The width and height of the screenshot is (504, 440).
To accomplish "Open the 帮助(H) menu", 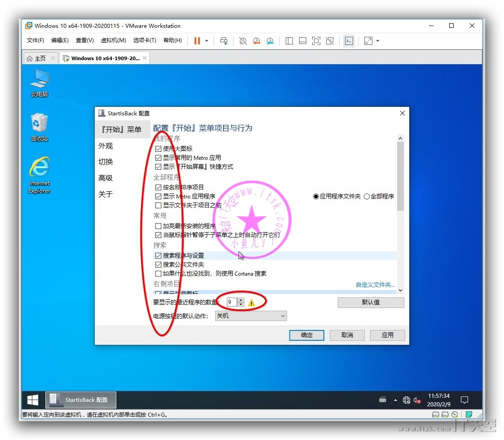I will 172,40.
